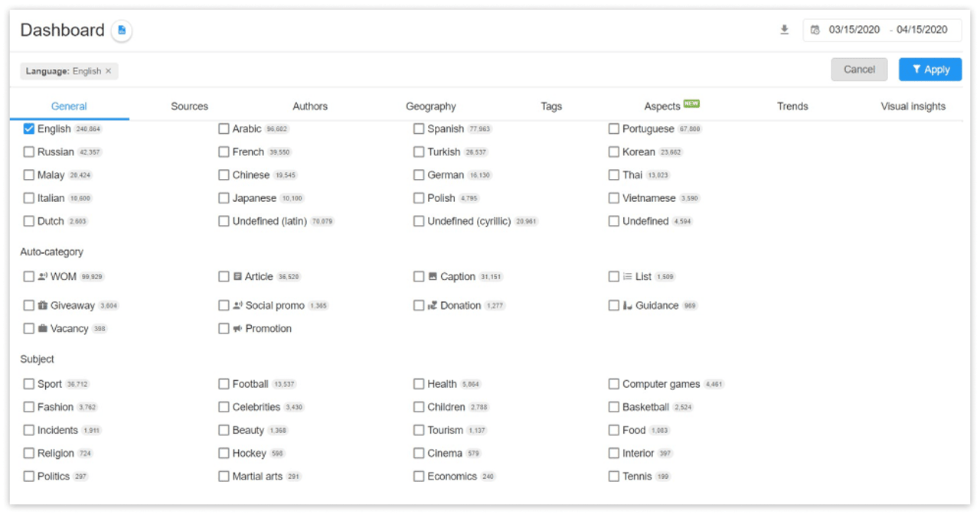Screen dimensions: 980x514
Task: Uncheck the English language checkbox
Action: tap(29, 129)
